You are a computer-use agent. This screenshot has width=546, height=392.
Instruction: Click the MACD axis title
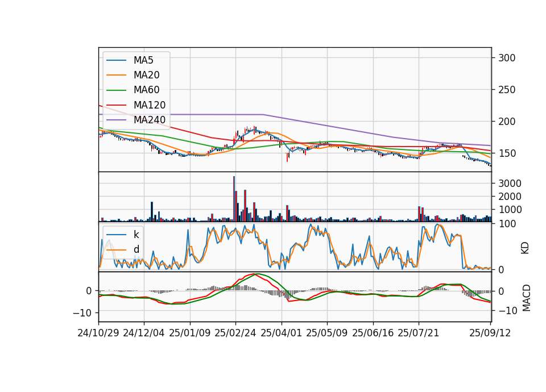pyautogui.click(x=526, y=298)
